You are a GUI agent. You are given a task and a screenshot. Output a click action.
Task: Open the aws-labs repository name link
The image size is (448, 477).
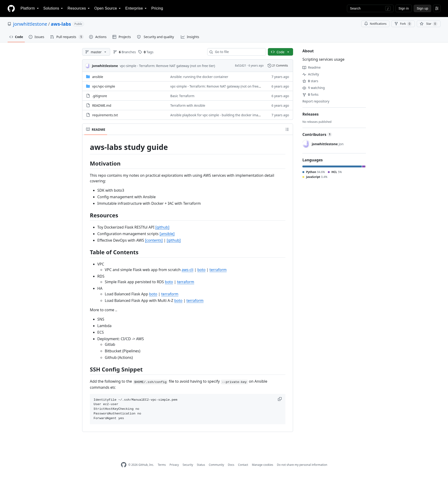[x=61, y=24]
